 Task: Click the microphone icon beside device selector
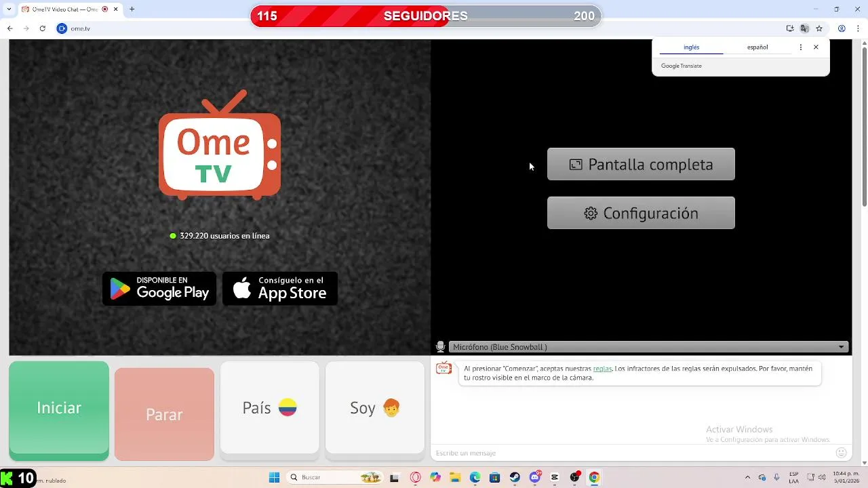point(440,347)
